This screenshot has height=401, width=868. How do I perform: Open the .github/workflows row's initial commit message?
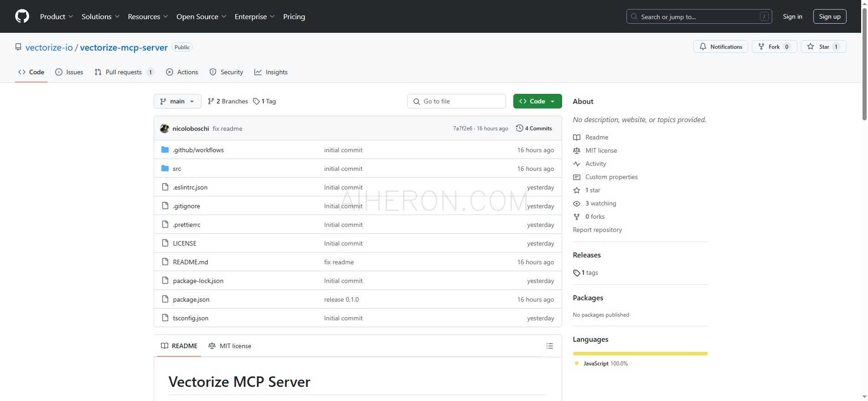tap(343, 150)
